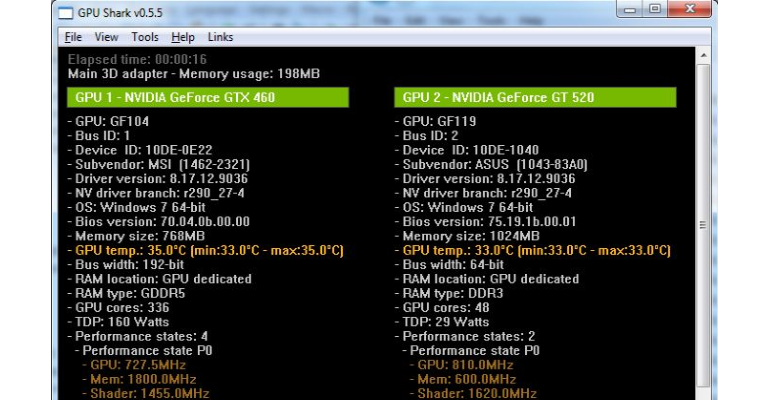This screenshot has height=400, width=770.
Task: Click the GPU 2 GeForce GT 520 header
Action: point(535,97)
